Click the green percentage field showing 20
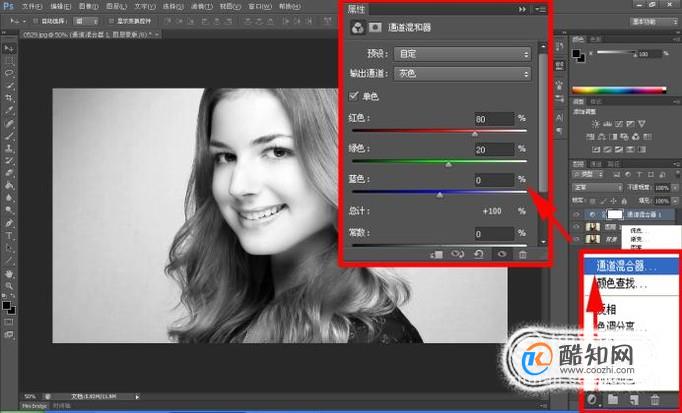 tap(494, 150)
